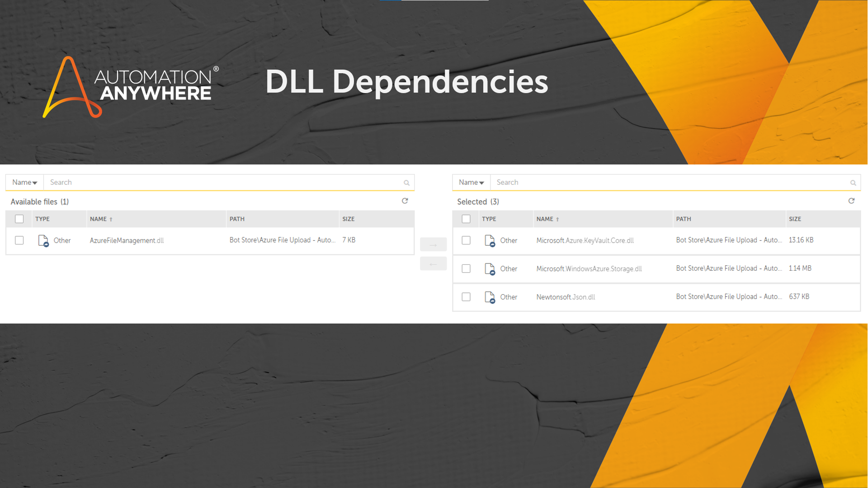The width and height of the screenshot is (868, 488).
Task: Click search magnifier in Selected panel
Action: (x=853, y=183)
